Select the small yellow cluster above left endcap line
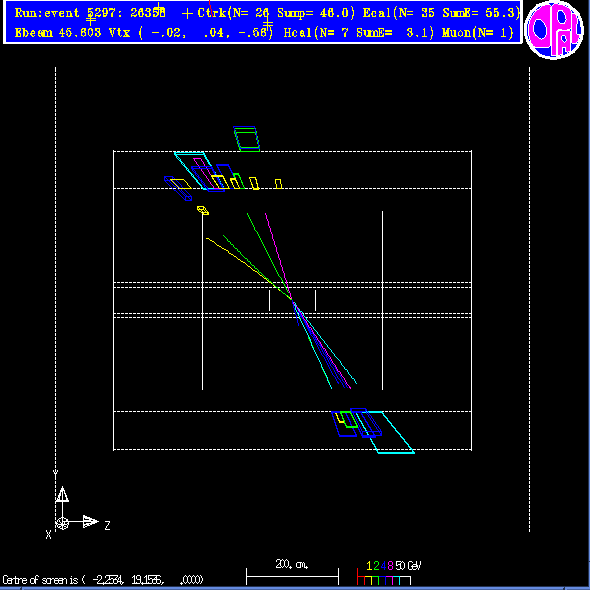Image resolution: width=590 pixels, height=590 pixels. pyautogui.click(x=203, y=210)
